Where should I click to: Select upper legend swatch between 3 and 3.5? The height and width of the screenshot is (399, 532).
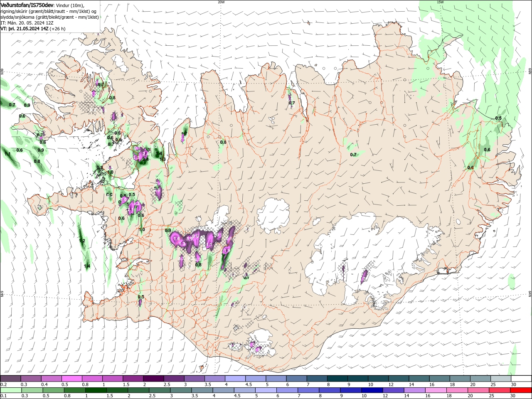point(194,379)
